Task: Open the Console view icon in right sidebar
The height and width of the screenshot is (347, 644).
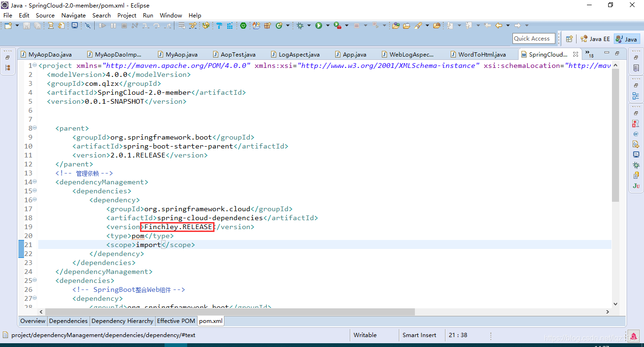Action: (636, 155)
